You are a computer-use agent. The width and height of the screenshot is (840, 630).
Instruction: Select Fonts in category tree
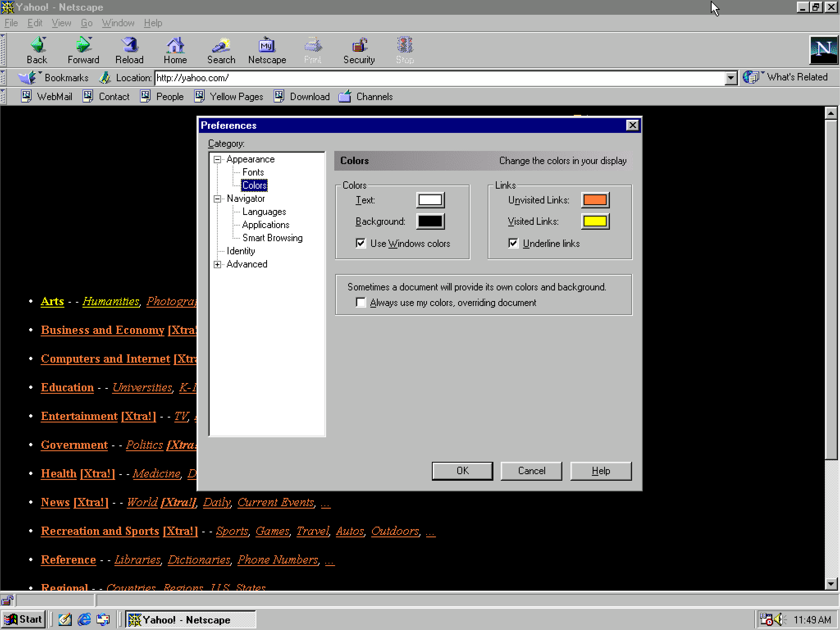253,172
